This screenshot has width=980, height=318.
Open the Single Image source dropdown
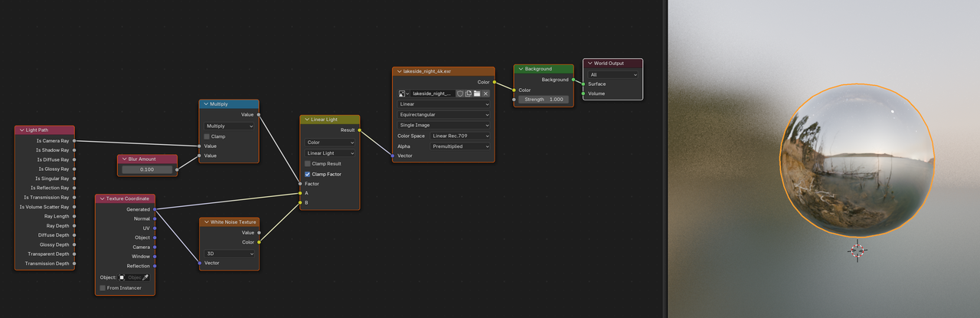(443, 125)
